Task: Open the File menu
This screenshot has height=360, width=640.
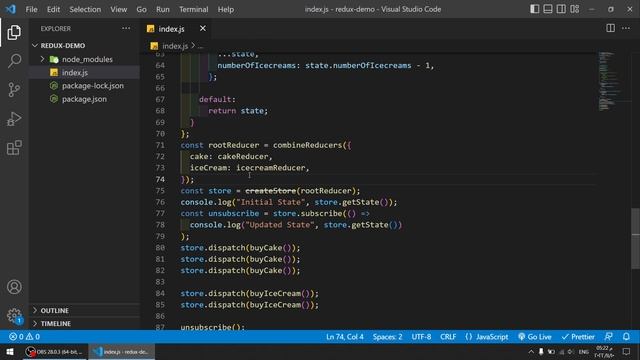Action: (x=31, y=9)
